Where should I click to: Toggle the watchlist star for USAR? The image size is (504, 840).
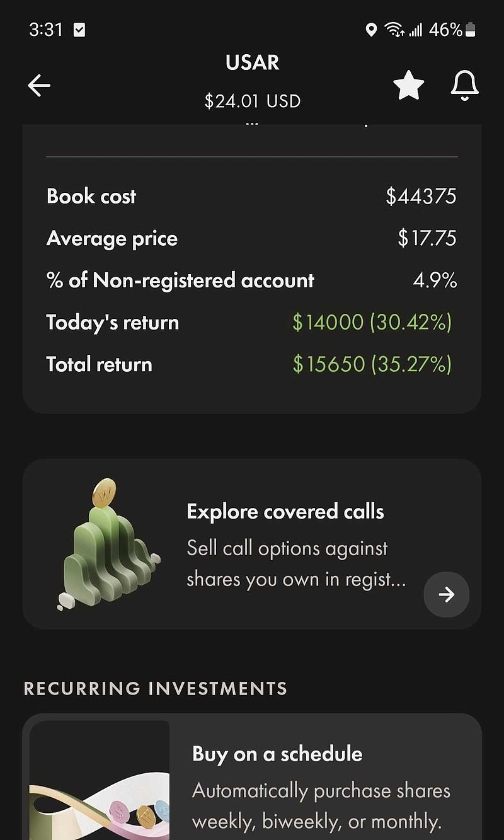pyautogui.click(x=408, y=86)
